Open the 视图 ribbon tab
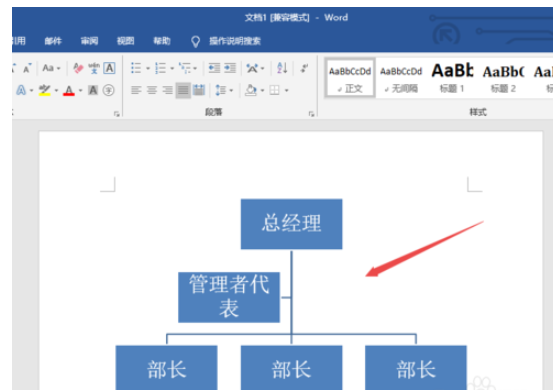This screenshot has height=390, width=553. (126, 41)
